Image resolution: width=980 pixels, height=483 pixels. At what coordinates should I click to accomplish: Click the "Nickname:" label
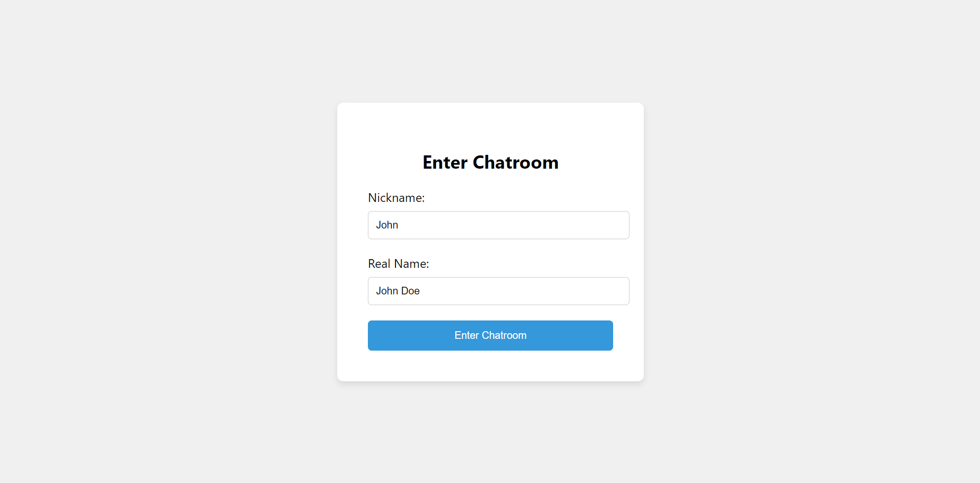pyautogui.click(x=396, y=198)
